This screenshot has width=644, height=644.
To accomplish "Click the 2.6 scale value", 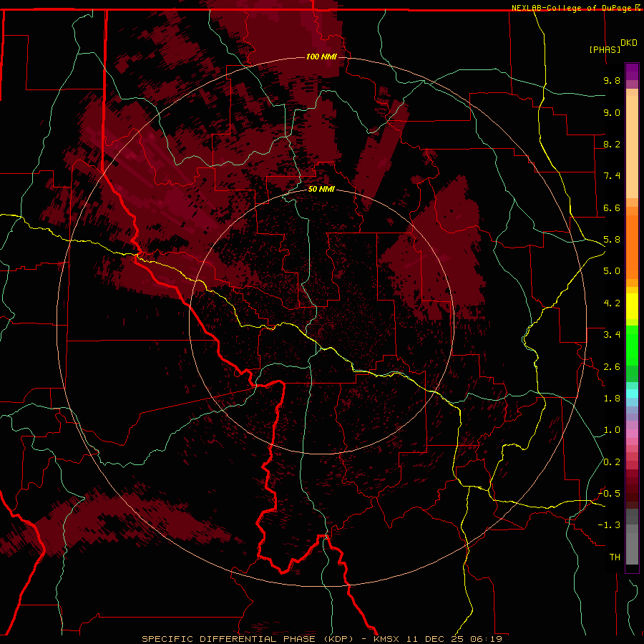I will [x=612, y=367].
